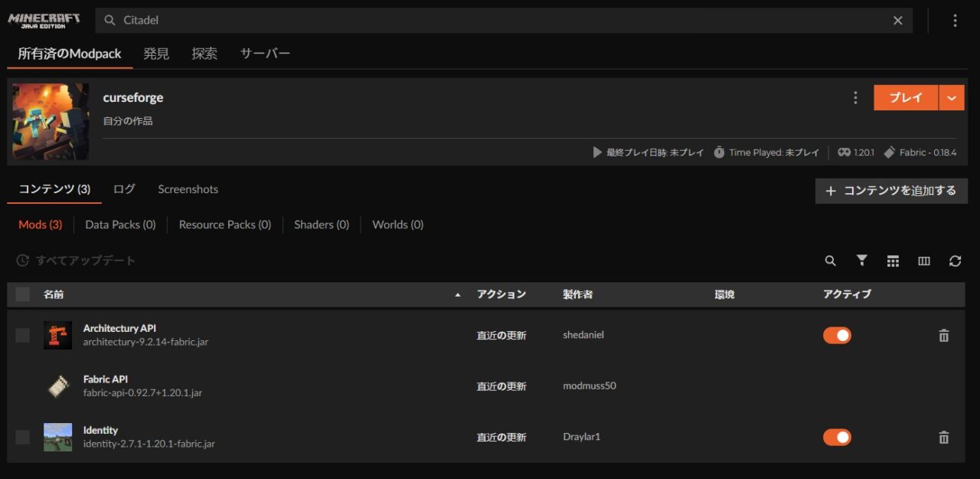This screenshot has height=479, width=980.
Task: Toggle the Identity mod active switch
Action: 837,437
